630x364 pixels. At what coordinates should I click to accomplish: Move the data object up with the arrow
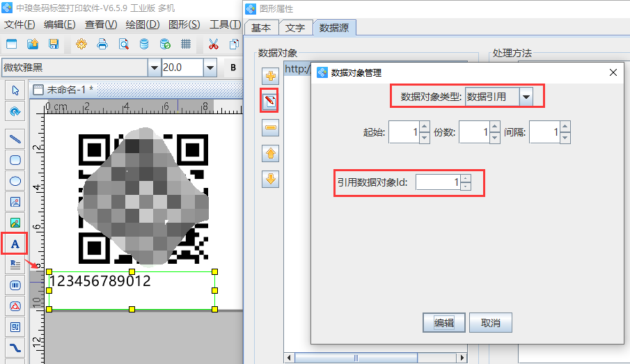(270, 154)
